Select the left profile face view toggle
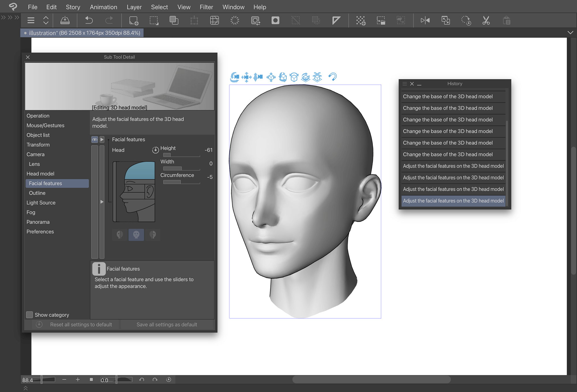This screenshot has width=577, height=392. point(120,235)
